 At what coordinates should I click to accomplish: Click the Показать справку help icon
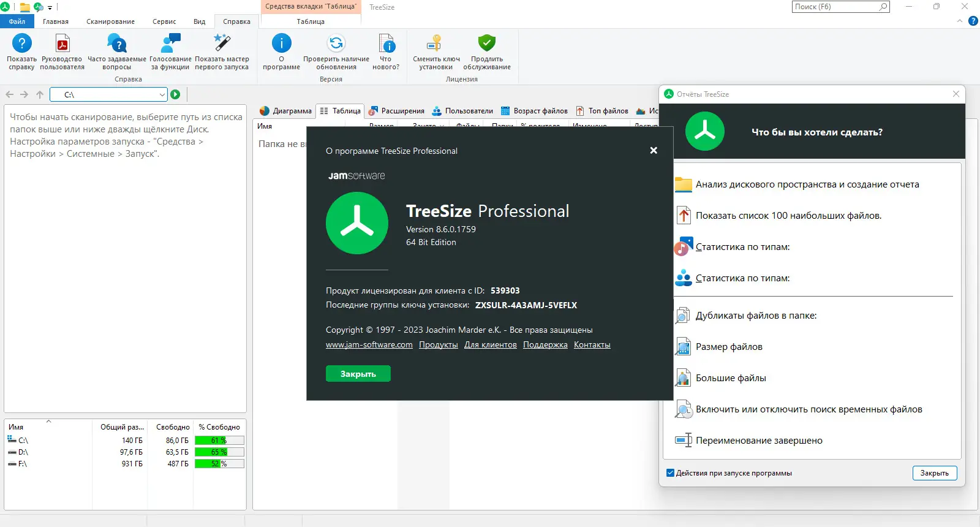coord(21,44)
